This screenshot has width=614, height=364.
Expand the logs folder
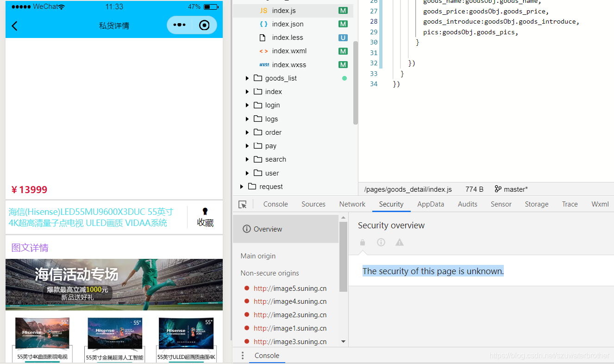tap(247, 119)
